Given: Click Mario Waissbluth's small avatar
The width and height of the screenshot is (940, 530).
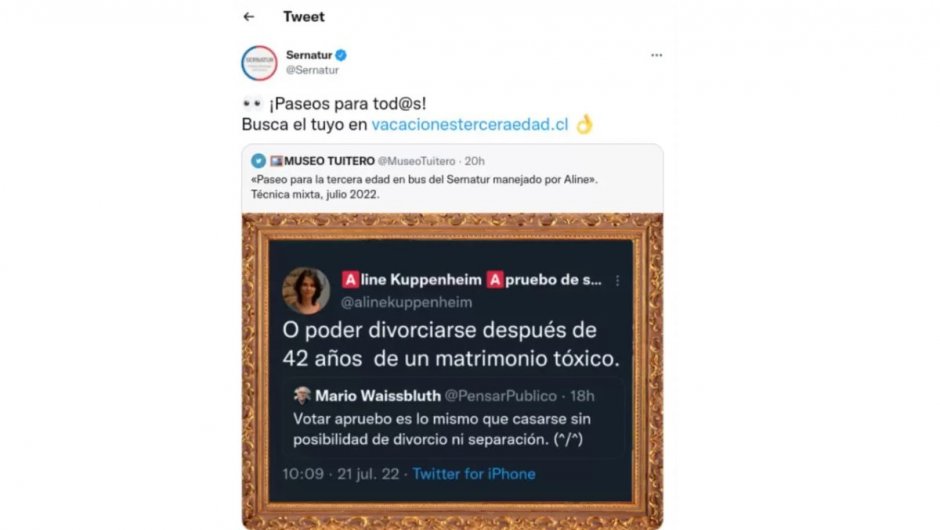Looking at the screenshot, I should (302, 395).
